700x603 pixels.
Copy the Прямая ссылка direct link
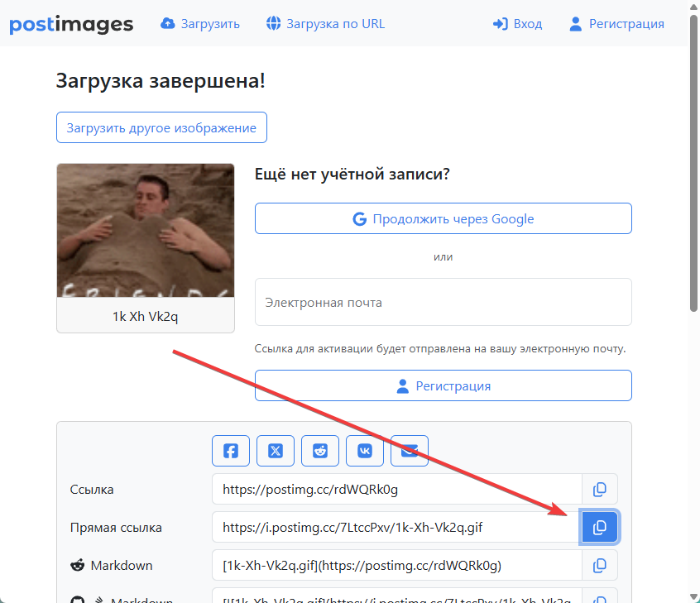click(600, 527)
